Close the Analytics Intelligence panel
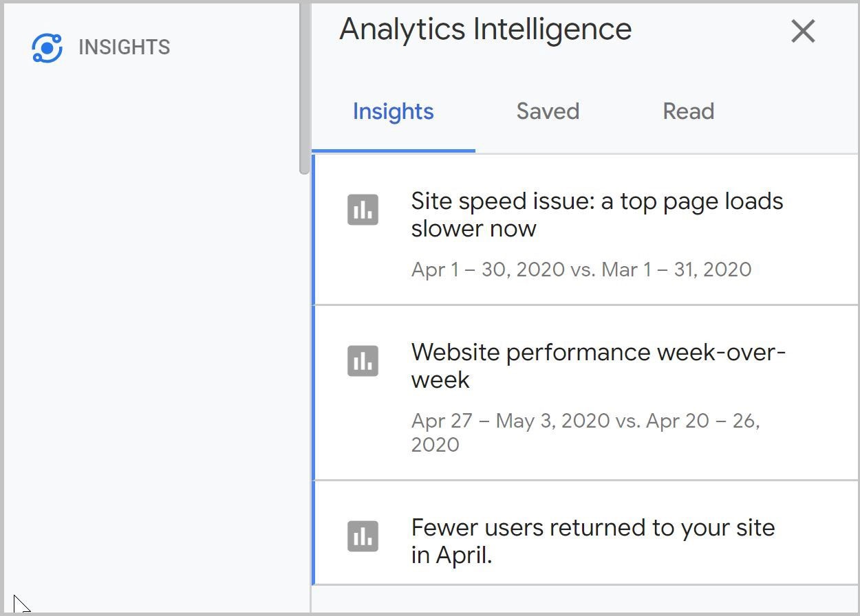 coord(802,31)
